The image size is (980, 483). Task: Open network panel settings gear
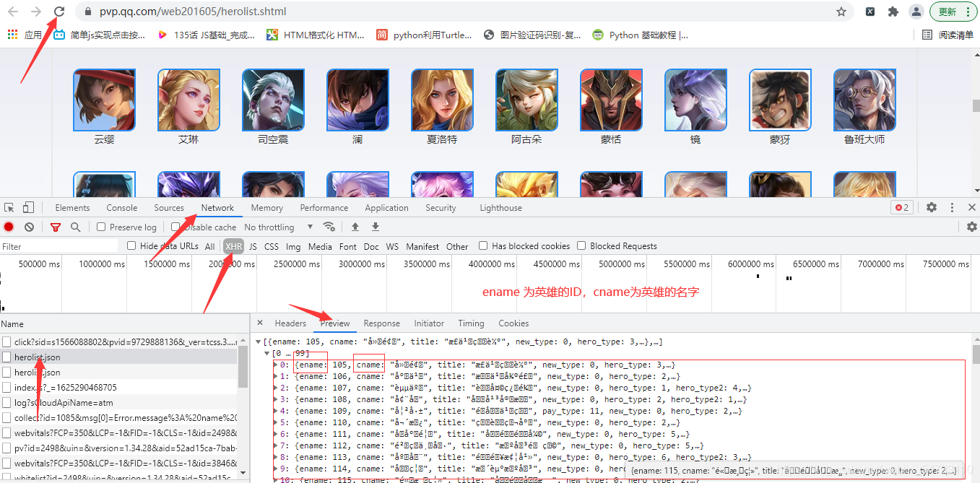pyautogui.click(x=972, y=227)
